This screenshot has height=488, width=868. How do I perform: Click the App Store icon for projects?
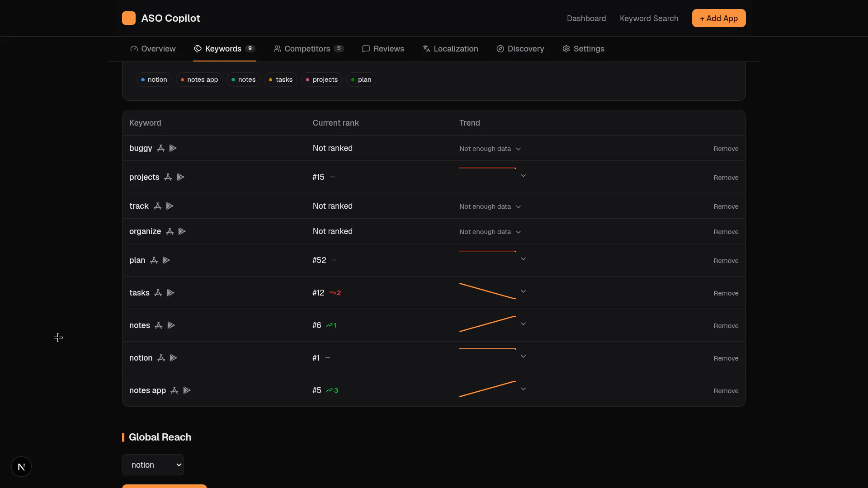168,177
